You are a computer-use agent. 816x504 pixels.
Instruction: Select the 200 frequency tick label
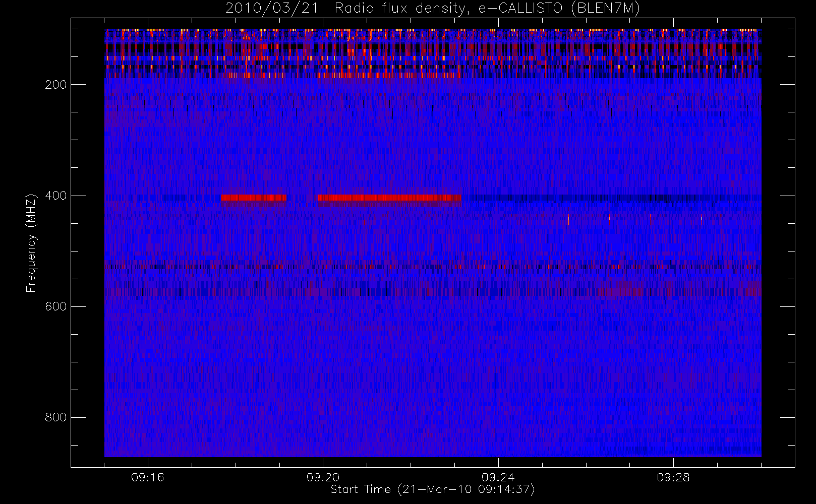[x=55, y=85]
